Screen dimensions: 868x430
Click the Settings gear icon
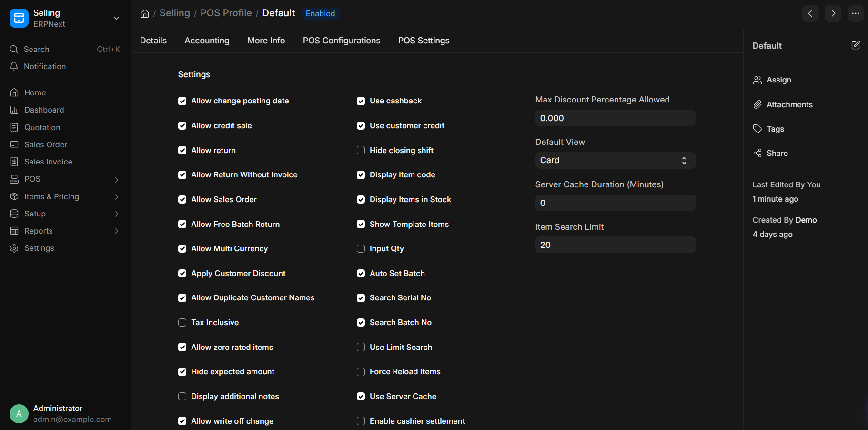click(x=14, y=248)
